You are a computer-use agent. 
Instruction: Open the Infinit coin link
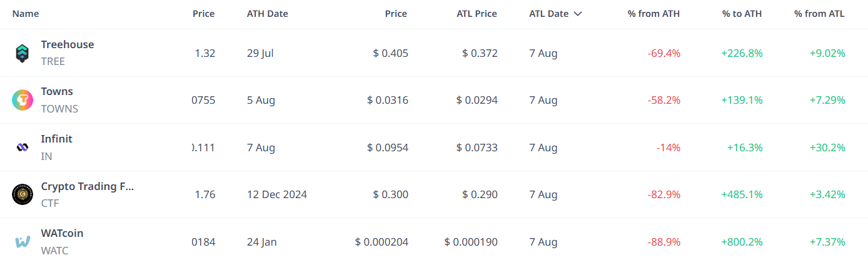(x=57, y=139)
